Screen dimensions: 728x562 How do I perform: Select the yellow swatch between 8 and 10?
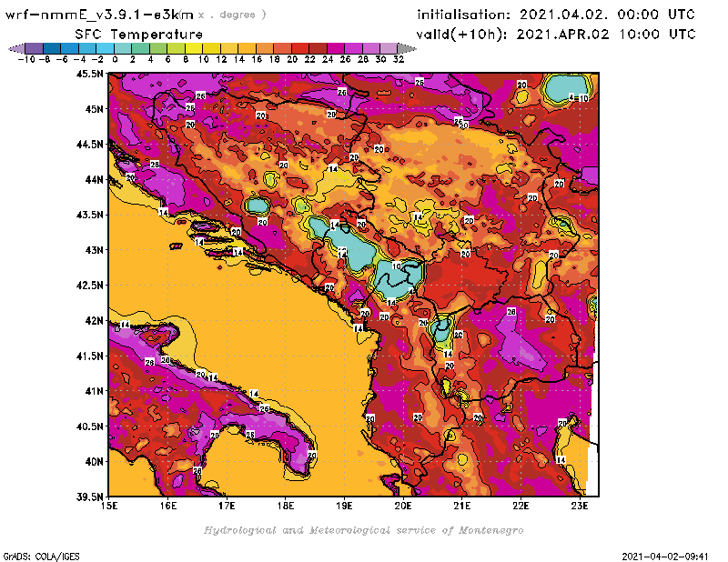click(194, 48)
